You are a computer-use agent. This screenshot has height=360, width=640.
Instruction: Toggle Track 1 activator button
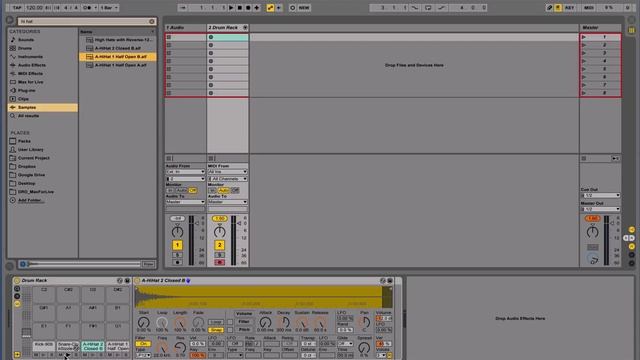coord(177,245)
